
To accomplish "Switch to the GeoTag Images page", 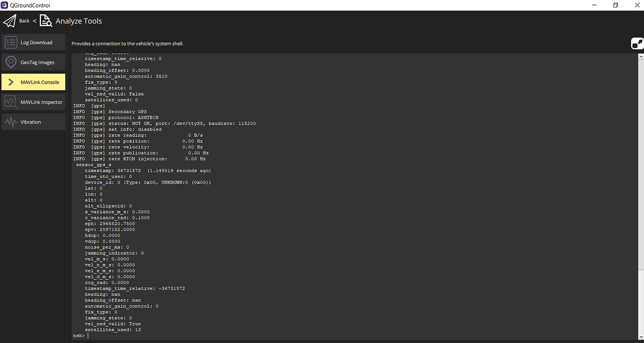I will click(37, 63).
